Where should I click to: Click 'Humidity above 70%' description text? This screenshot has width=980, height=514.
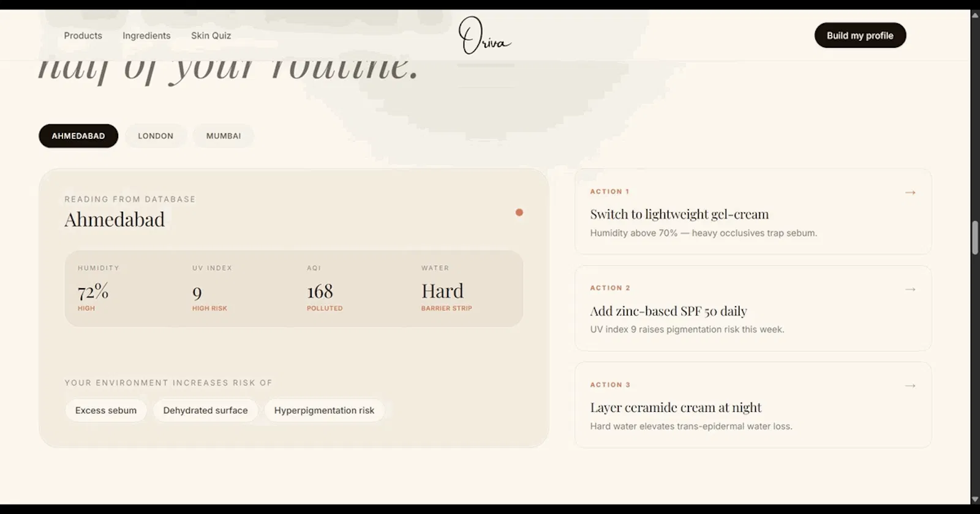704,233
